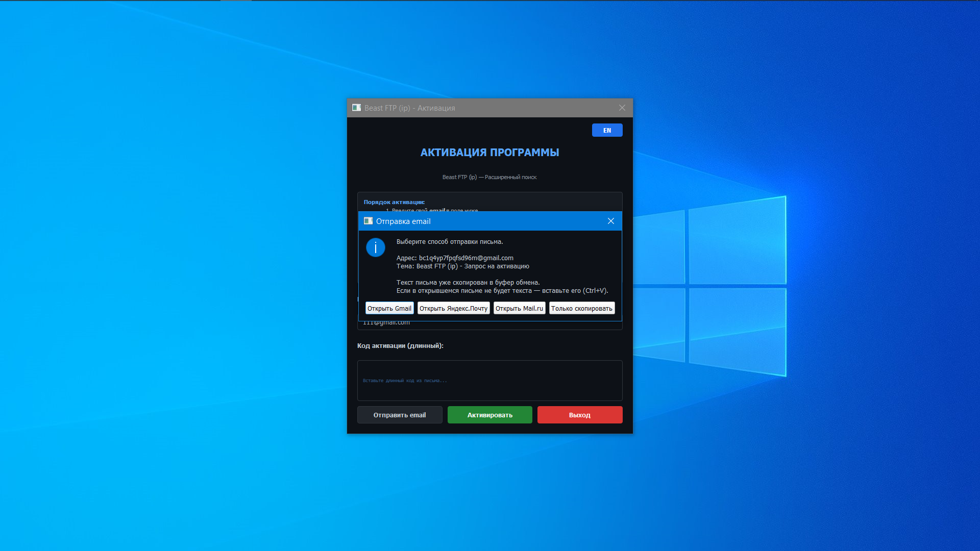
Task: Click the blue info icon in dialog
Action: coord(376,247)
